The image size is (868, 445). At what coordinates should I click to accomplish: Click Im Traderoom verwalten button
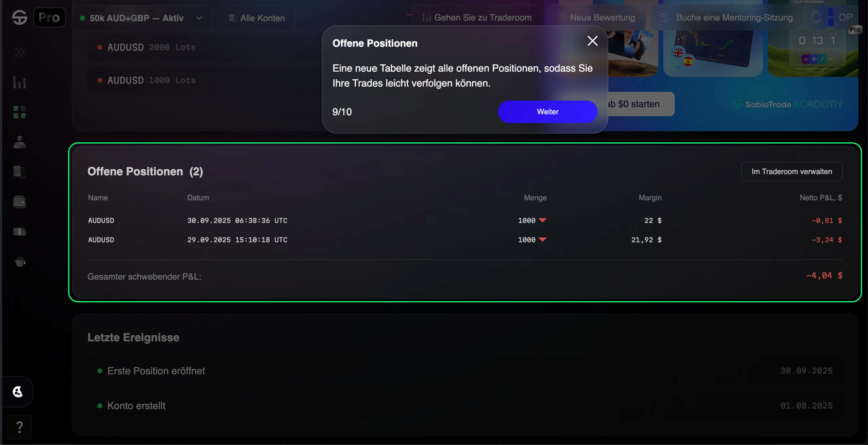click(792, 171)
